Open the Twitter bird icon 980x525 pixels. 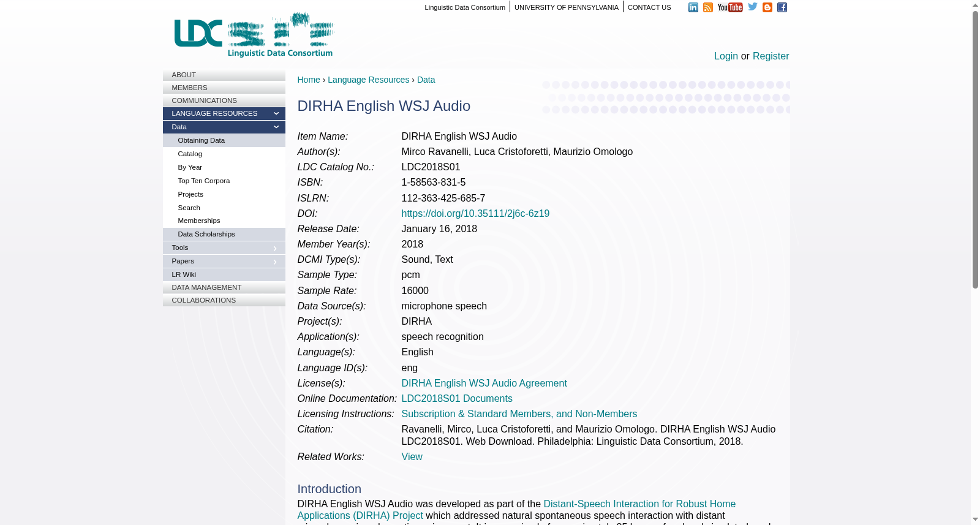pos(753,7)
